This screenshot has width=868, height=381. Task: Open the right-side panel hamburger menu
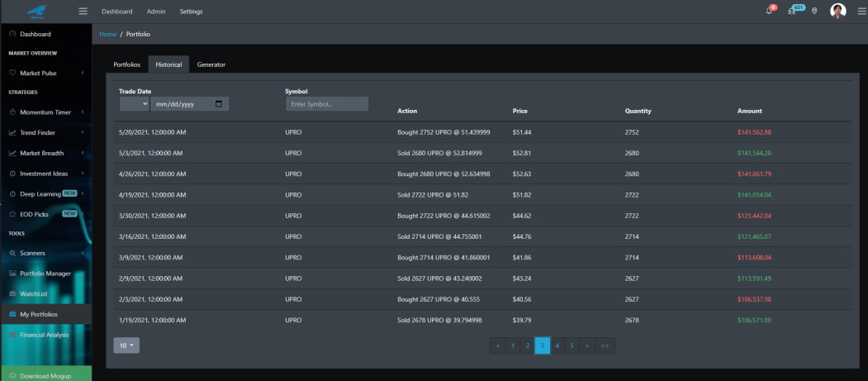click(x=861, y=11)
